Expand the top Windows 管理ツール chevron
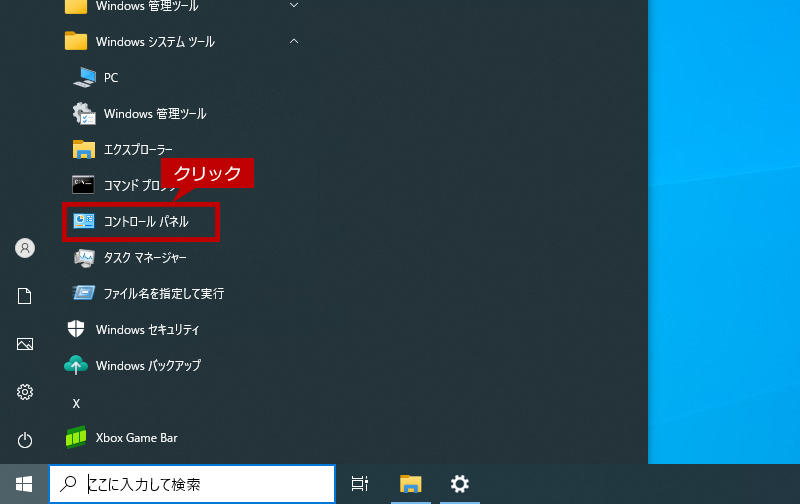This screenshot has width=800, height=504. click(x=294, y=5)
